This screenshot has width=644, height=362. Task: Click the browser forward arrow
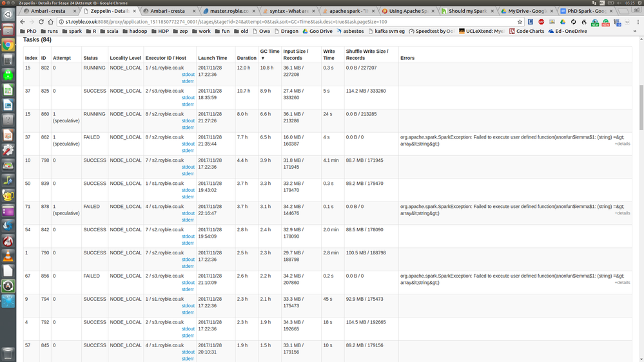point(32,22)
